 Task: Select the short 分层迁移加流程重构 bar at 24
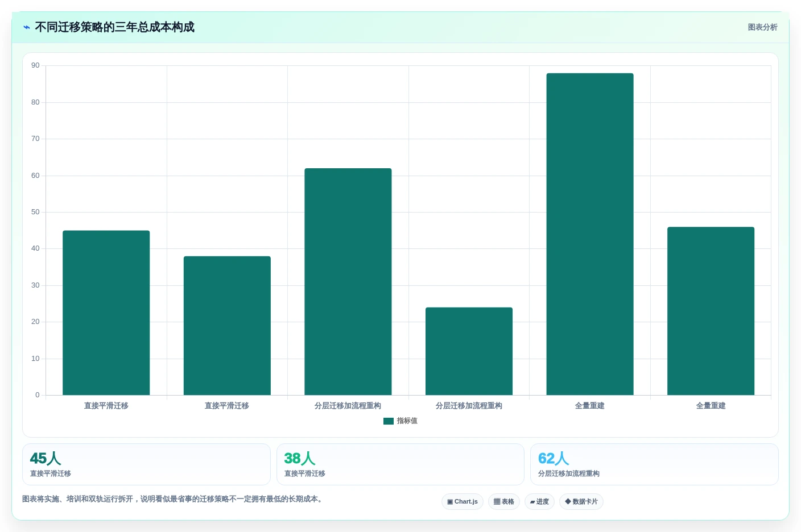click(x=469, y=351)
